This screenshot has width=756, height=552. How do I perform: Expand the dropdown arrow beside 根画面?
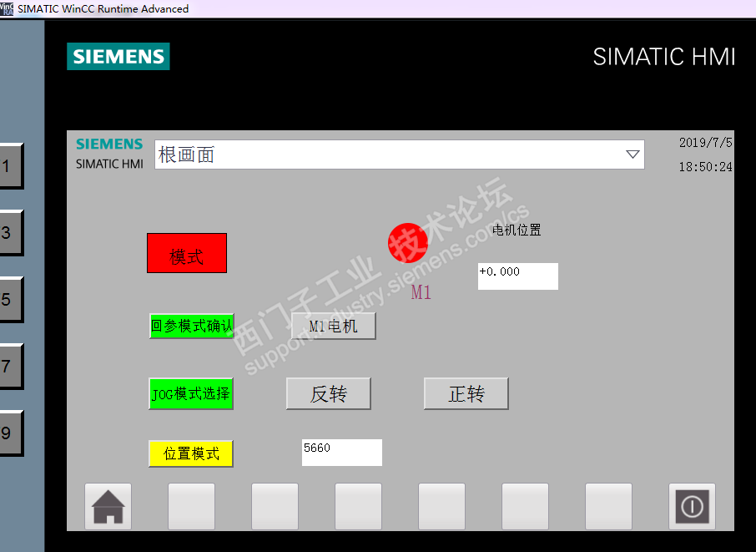(633, 154)
